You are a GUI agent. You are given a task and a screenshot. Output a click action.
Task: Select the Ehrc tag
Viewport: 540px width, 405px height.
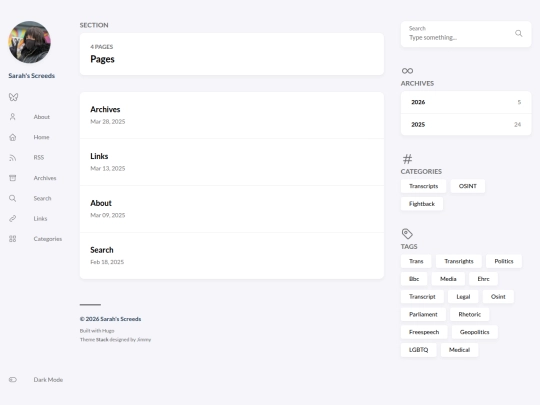click(x=483, y=279)
